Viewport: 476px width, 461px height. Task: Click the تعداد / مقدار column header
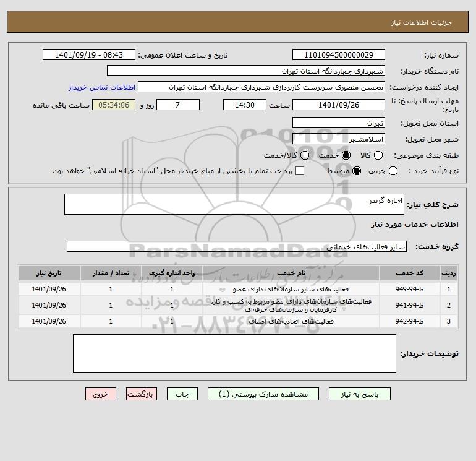pyautogui.click(x=111, y=273)
